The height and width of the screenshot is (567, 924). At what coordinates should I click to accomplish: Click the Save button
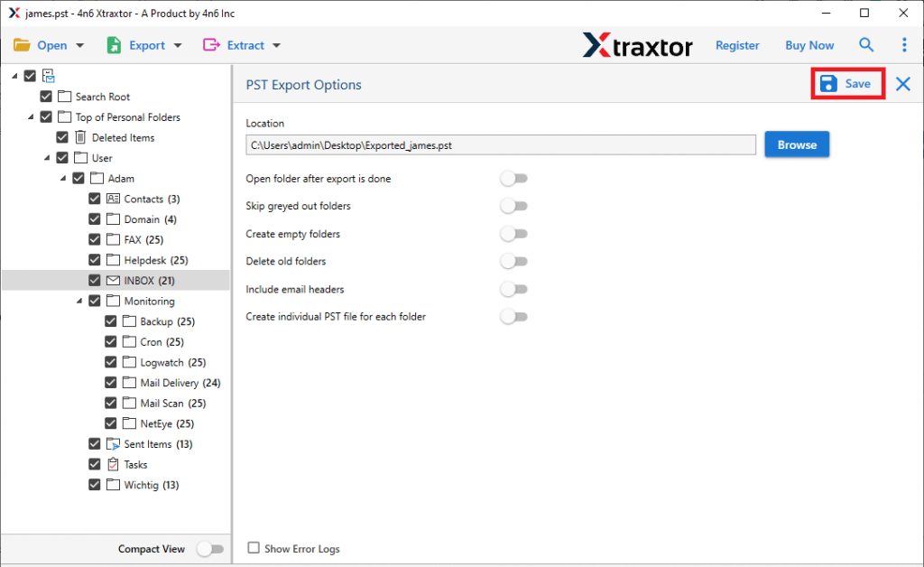(846, 83)
